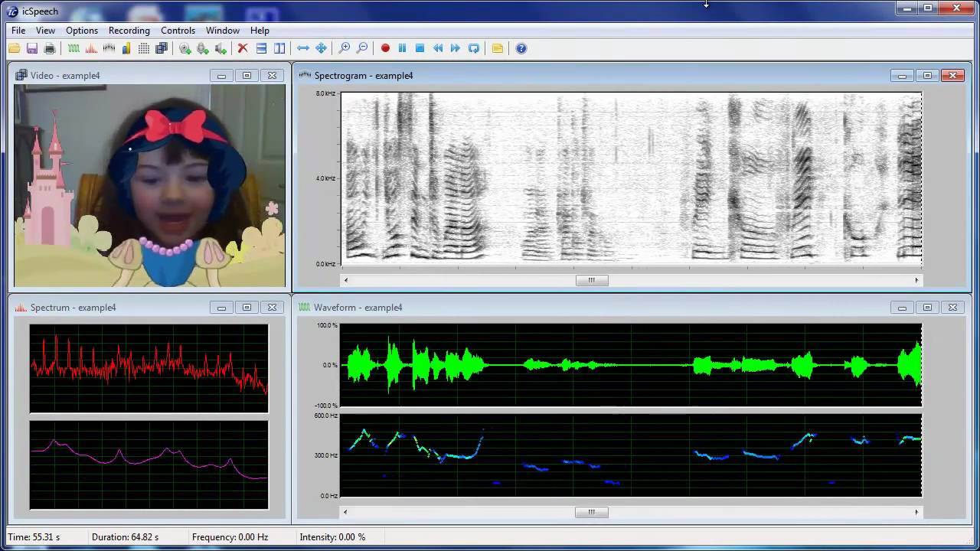Zoom in with the magnifier plus icon
Screen dimensions: 980x551
(x=345, y=48)
